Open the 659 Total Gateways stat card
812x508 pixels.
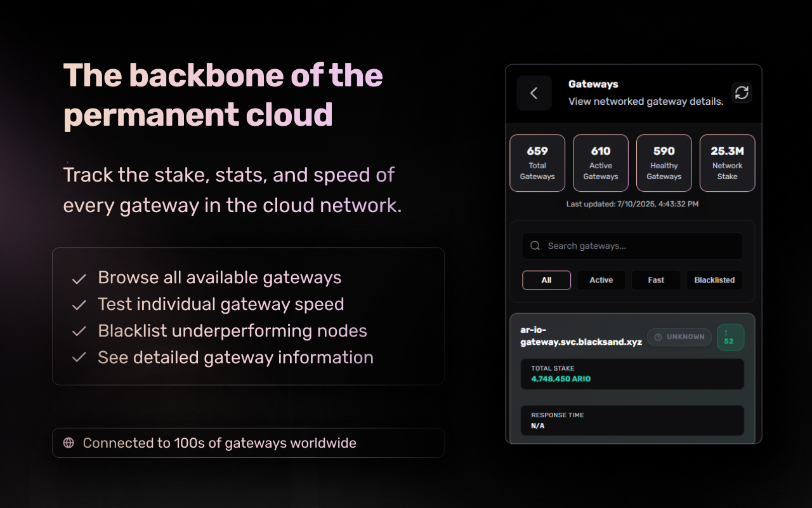pyautogui.click(x=537, y=163)
